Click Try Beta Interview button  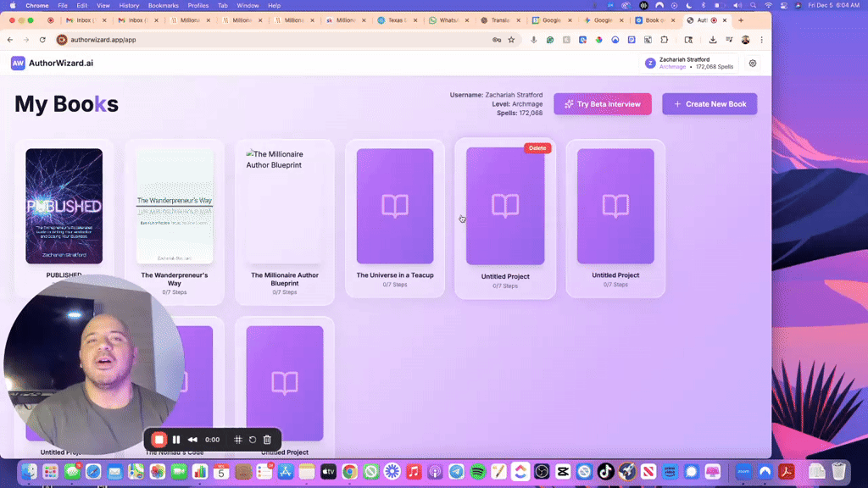(x=603, y=104)
